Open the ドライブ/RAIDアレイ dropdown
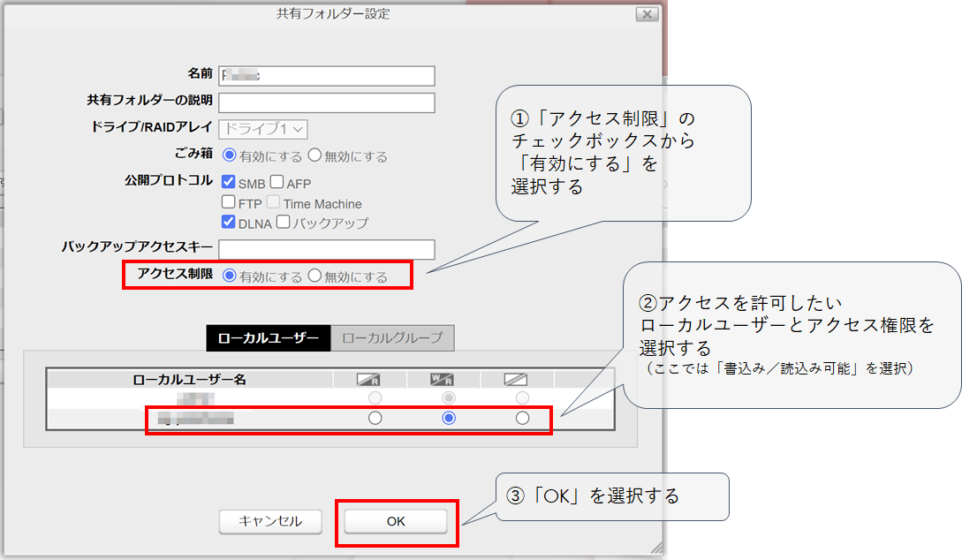This screenshot has width=962, height=560. [262, 129]
